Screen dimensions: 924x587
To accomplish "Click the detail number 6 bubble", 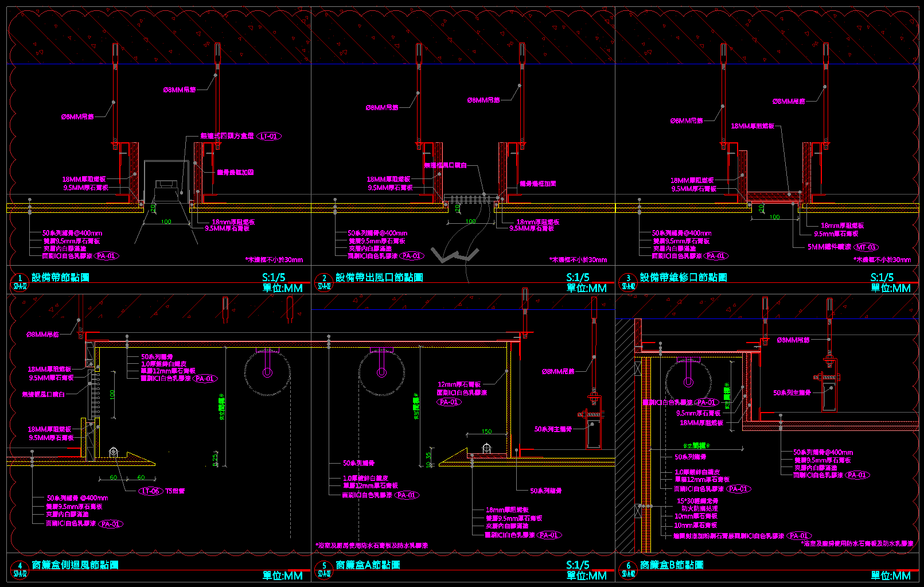I will (x=628, y=569).
